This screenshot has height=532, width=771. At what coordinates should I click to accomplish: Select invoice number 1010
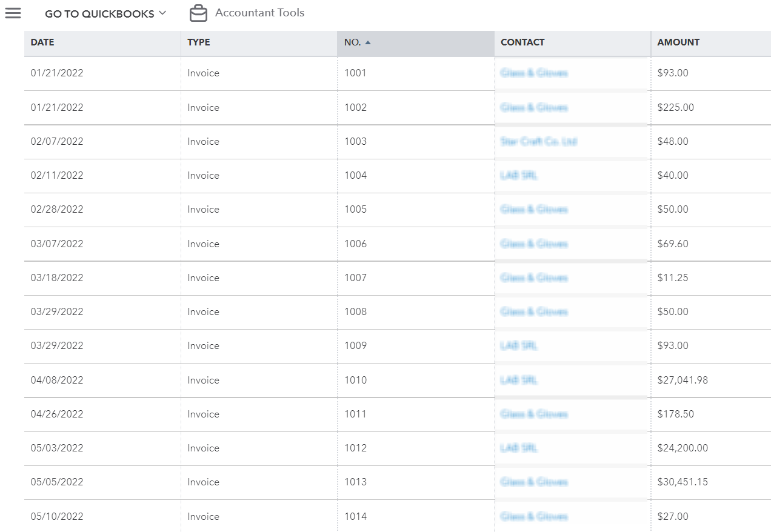click(x=355, y=380)
